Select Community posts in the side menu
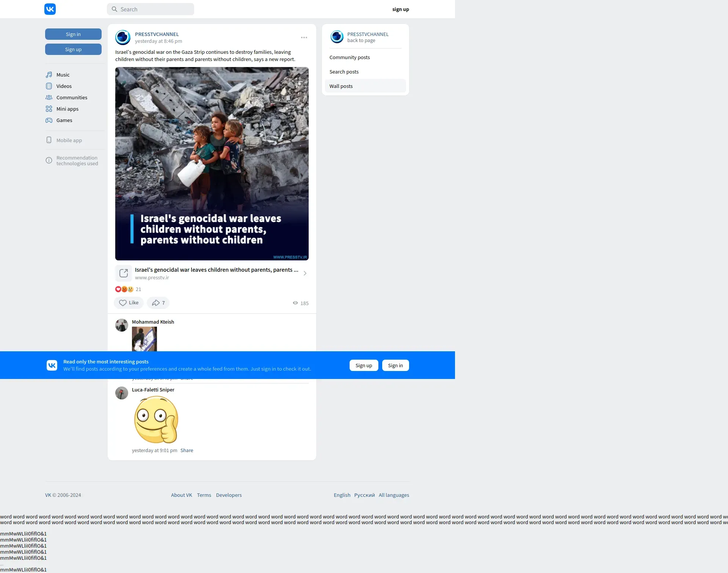Viewport: 728px width, 573px height. point(350,57)
